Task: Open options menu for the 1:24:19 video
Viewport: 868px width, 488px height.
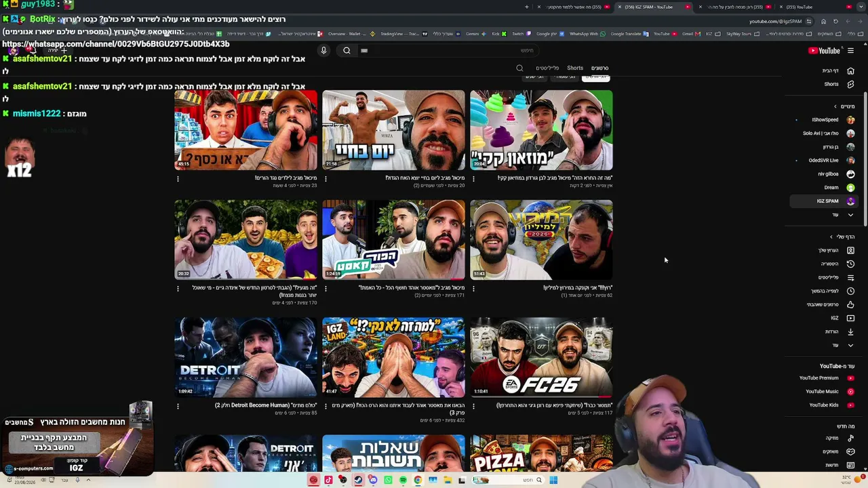Action: 325,289
